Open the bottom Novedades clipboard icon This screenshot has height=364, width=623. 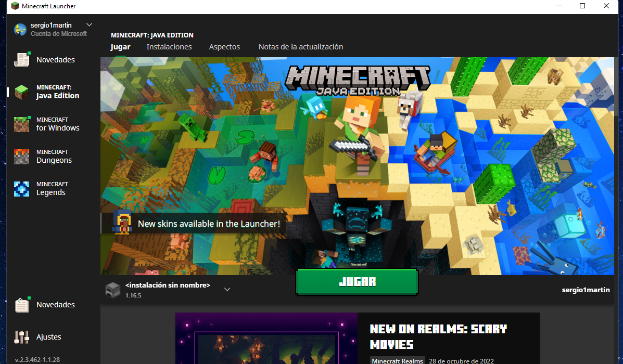point(22,304)
